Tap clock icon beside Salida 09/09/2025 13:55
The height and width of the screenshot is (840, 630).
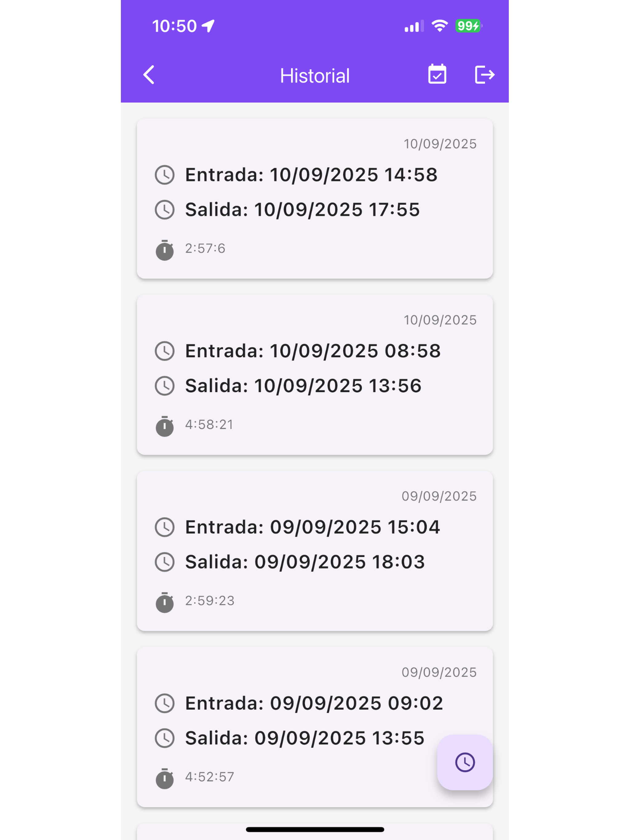[165, 738]
